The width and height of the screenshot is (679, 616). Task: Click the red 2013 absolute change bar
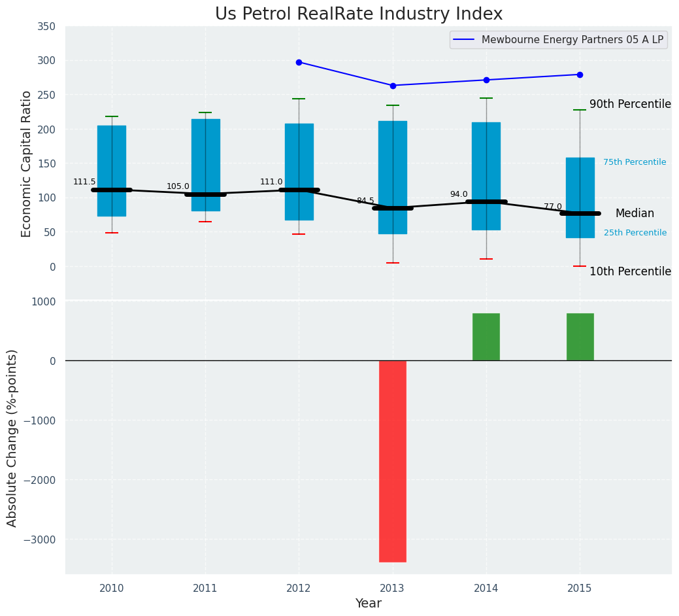coord(393,461)
